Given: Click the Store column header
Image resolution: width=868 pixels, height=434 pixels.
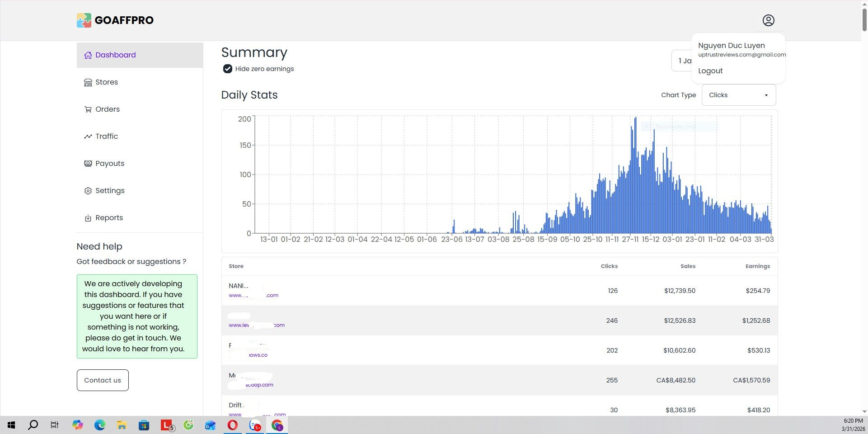Looking at the screenshot, I should tap(236, 266).
